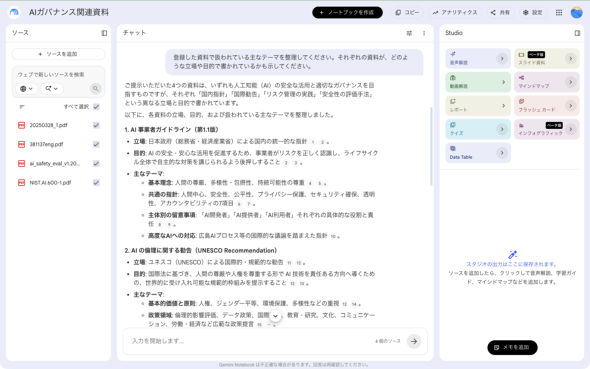Open chat configuration sliders icon
The height and width of the screenshot is (369, 590).
[x=409, y=33]
